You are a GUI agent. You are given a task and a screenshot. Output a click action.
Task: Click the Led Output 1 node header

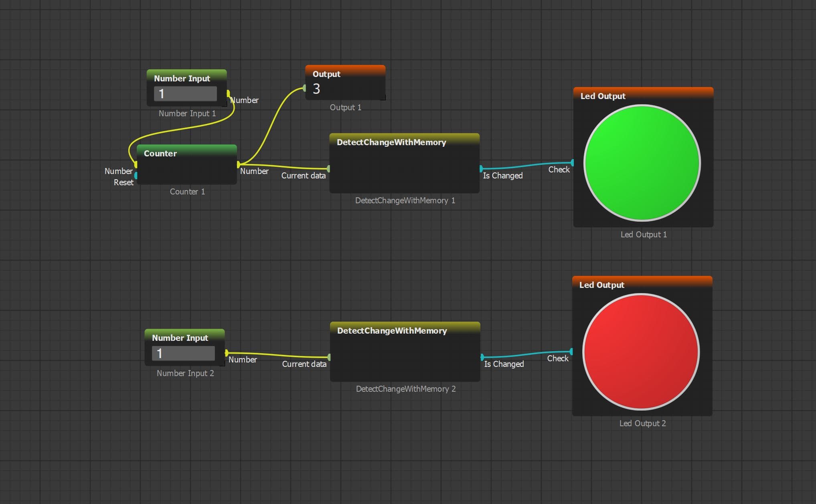point(643,96)
